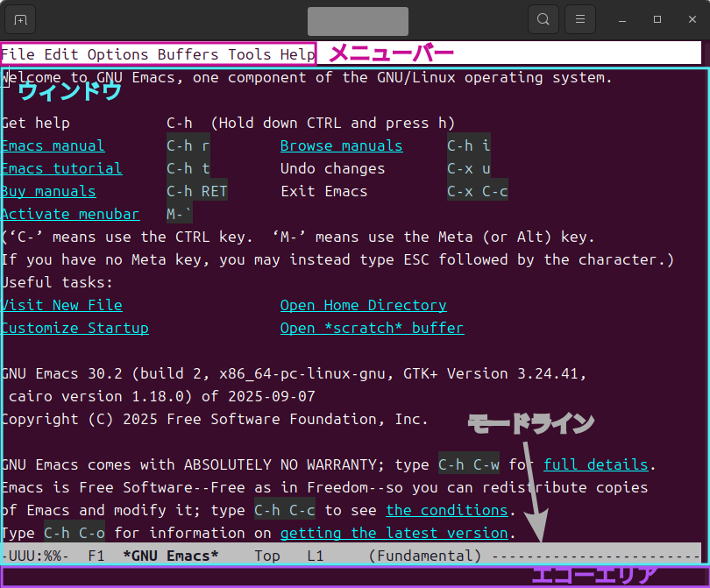The width and height of the screenshot is (710, 588).
Task: Click the F1 frame indicator in mode line
Action: (96, 556)
